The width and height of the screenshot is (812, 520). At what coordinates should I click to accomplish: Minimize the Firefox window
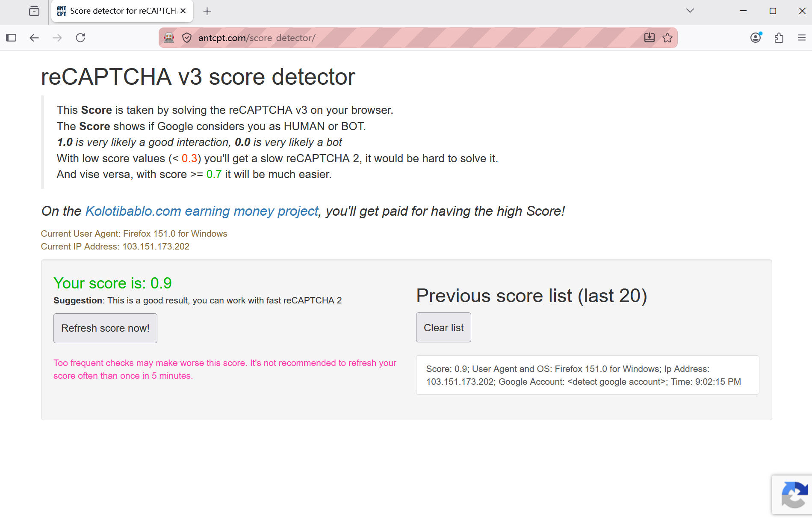click(743, 11)
